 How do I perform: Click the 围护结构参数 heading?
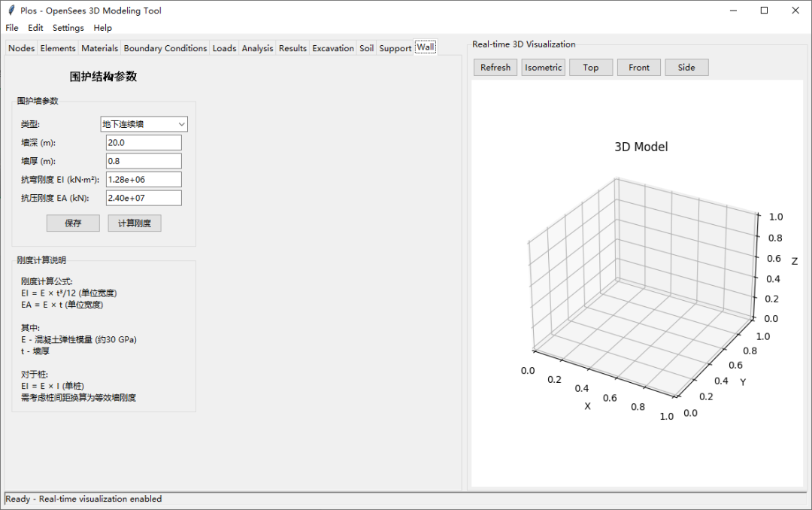(103, 77)
